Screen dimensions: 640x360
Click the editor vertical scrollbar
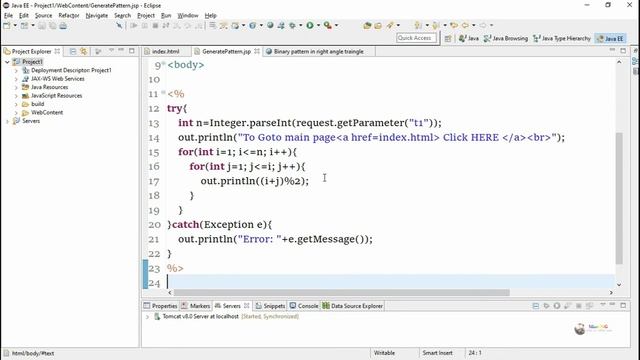click(619, 198)
